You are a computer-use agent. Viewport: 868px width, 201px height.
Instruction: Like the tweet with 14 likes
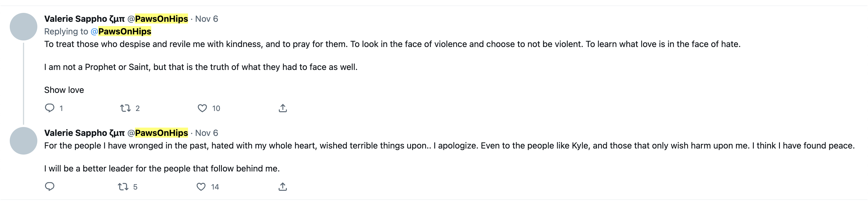(201, 187)
